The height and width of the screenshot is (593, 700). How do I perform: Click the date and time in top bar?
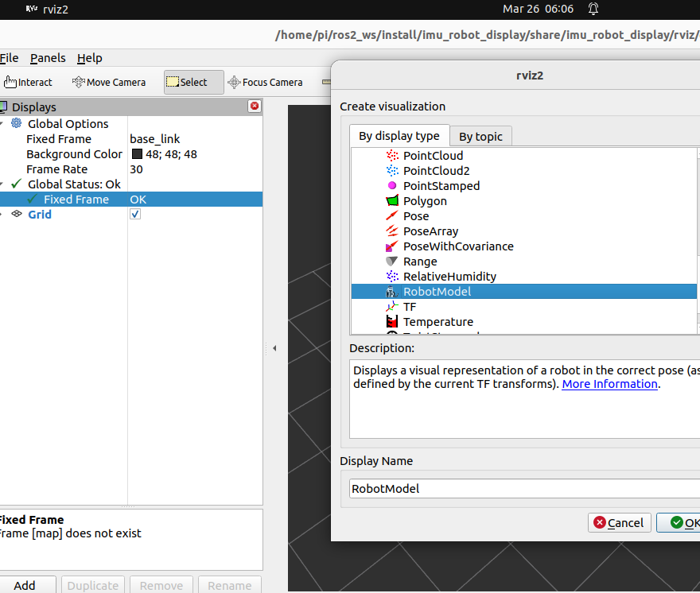pos(538,9)
